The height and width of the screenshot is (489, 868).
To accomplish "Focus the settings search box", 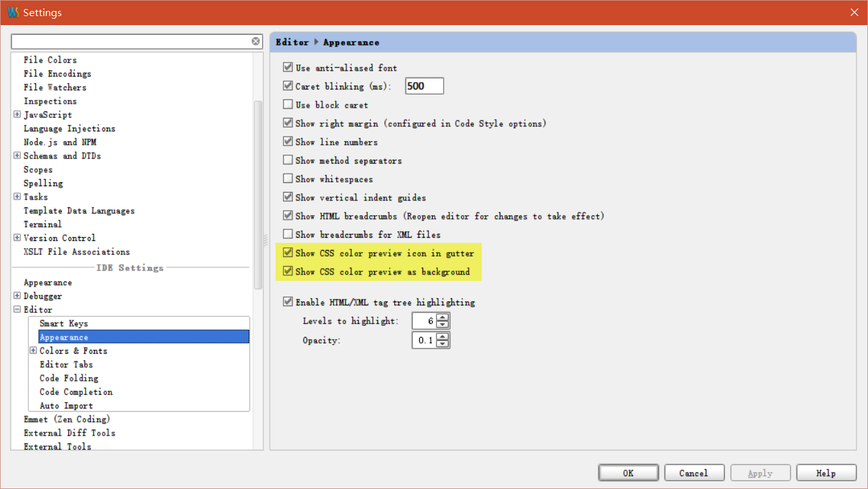I will tap(131, 41).
